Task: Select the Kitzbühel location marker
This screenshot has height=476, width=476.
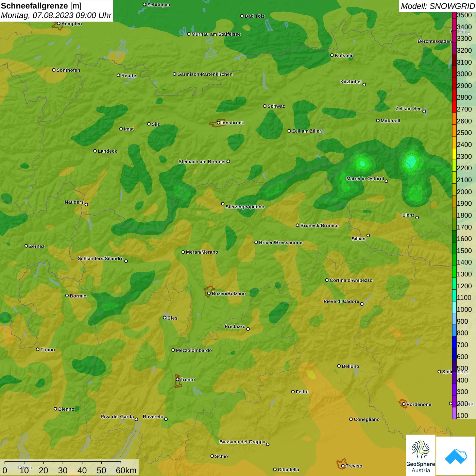Action: 364,85
